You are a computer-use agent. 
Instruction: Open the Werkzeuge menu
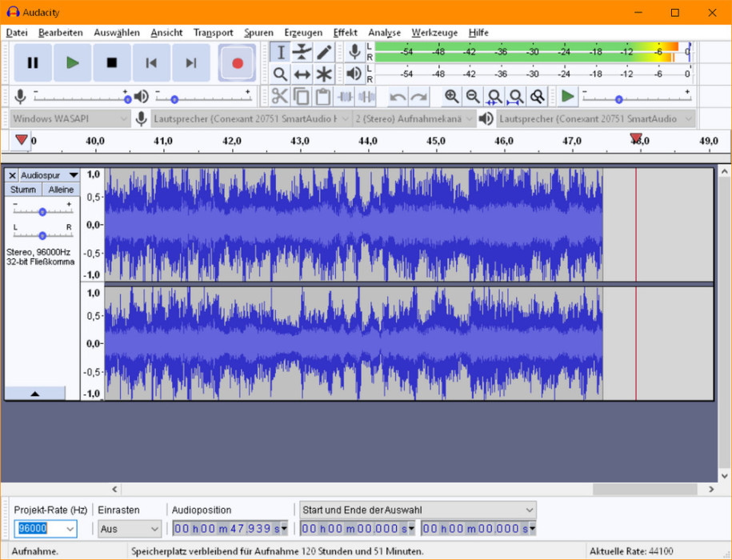434,33
